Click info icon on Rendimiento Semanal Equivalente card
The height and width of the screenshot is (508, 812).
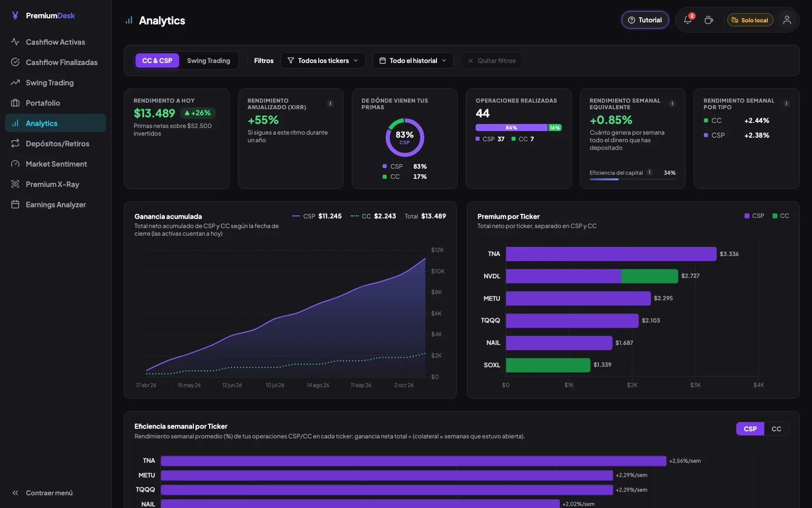coord(672,104)
